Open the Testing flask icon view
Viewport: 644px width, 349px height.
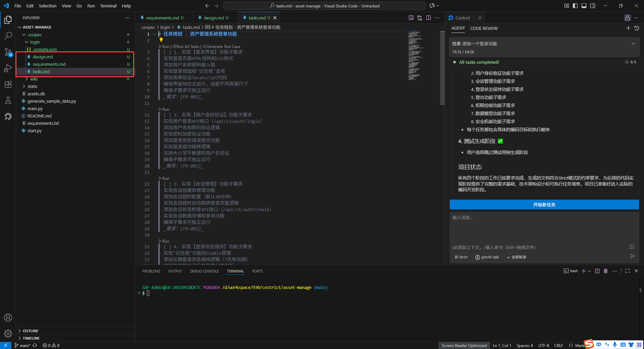(x=8, y=100)
